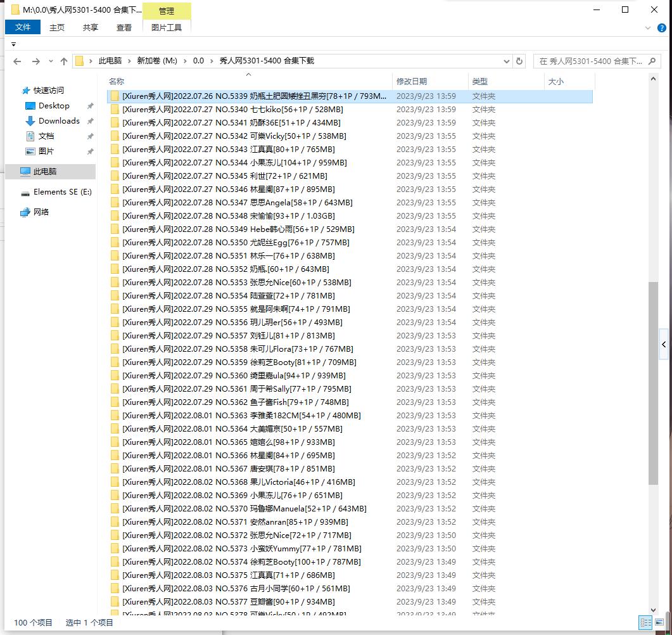Image resolution: width=672 pixels, height=635 pixels.
Task: Click the folder icon of NO.5363 row
Action: pyautogui.click(x=115, y=416)
